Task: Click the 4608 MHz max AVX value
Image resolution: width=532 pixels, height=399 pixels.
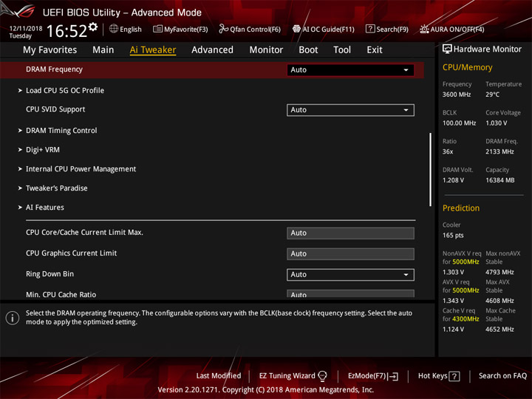Action: (499, 301)
